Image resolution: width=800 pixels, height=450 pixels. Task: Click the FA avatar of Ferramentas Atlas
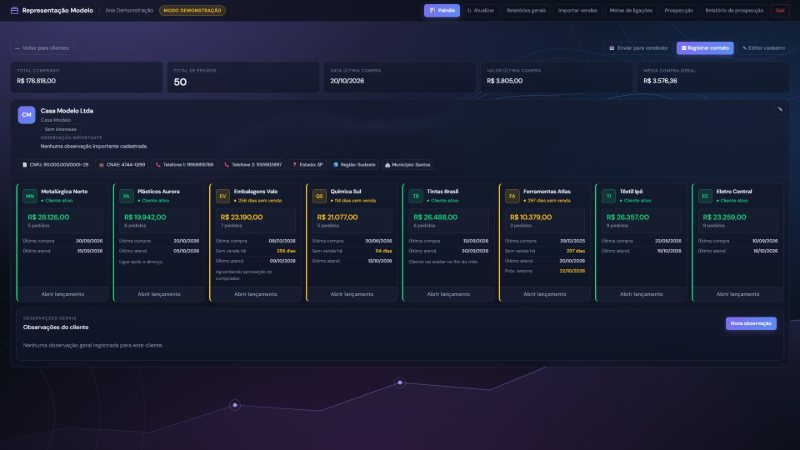512,196
